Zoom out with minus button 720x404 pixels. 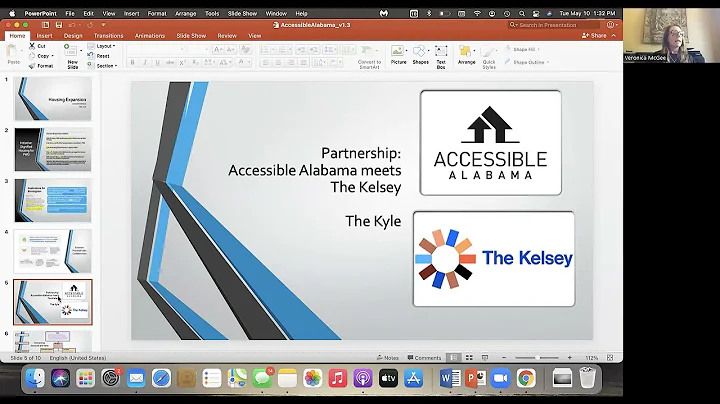click(504, 358)
